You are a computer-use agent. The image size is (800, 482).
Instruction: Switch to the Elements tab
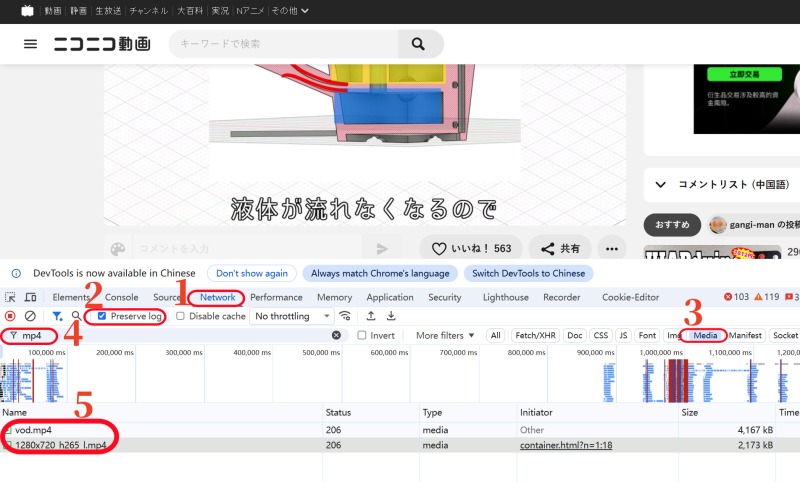[71, 297]
